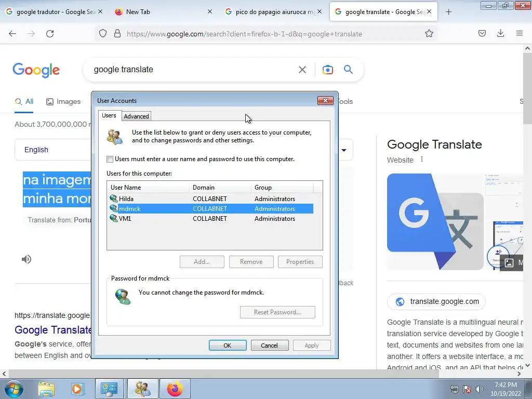Open the Firefox hamburger menu
The width and height of the screenshot is (532, 399).
[x=520, y=33]
